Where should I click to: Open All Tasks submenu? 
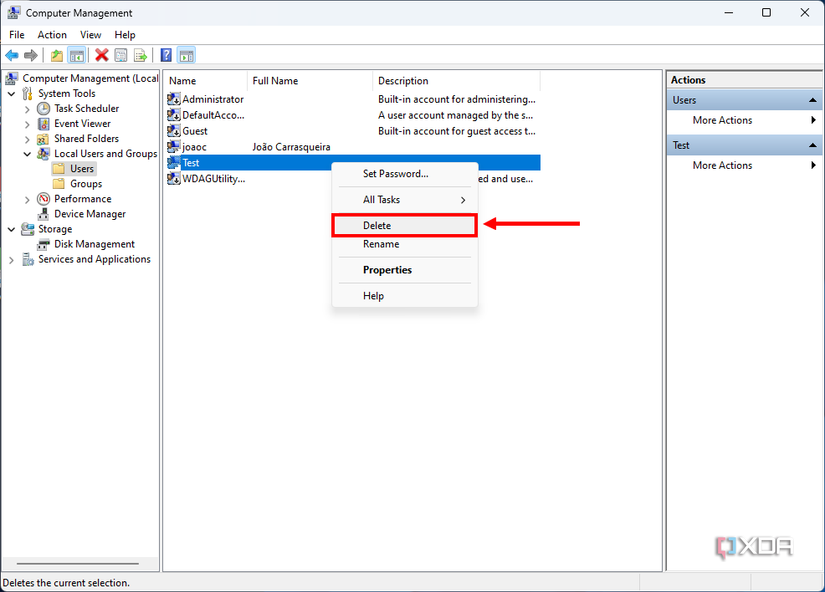click(x=405, y=199)
